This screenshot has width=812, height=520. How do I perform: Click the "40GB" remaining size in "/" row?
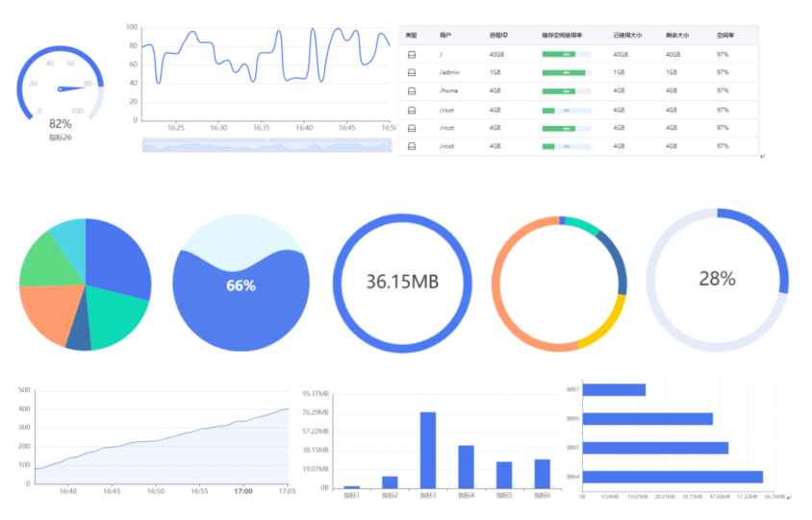pos(673,55)
